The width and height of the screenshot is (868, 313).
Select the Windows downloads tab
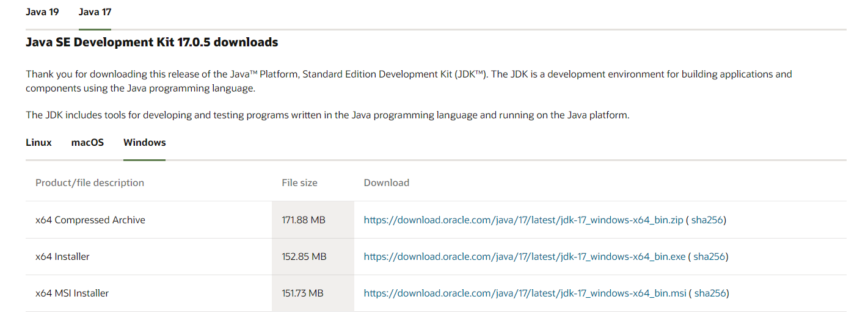pos(144,142)
